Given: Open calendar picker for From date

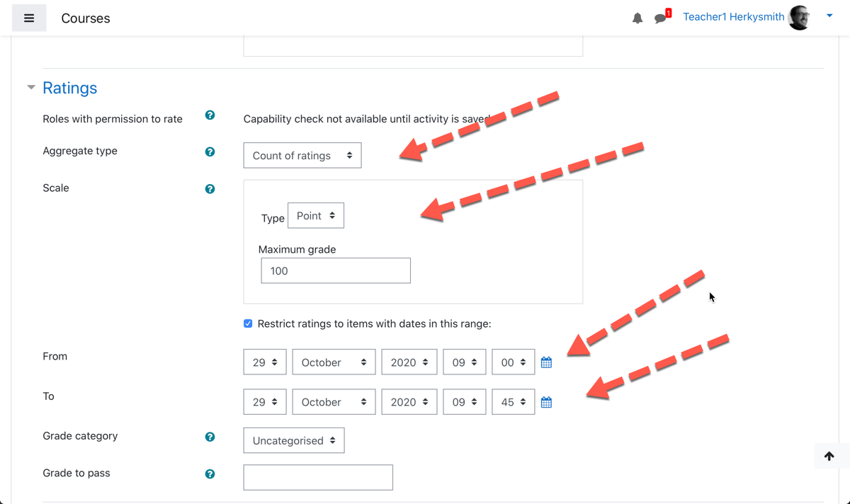Looking at the screenshot, I should [x=546, y=362].
